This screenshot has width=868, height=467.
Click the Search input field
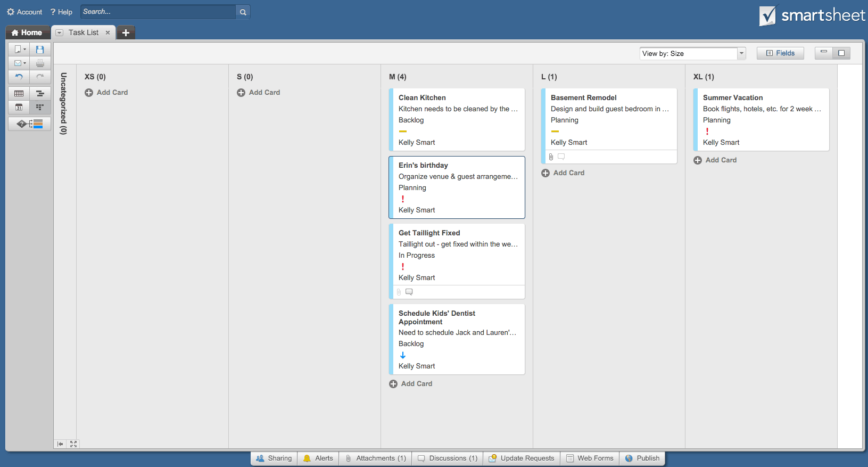pyautogui.click(x=158, y=12)
